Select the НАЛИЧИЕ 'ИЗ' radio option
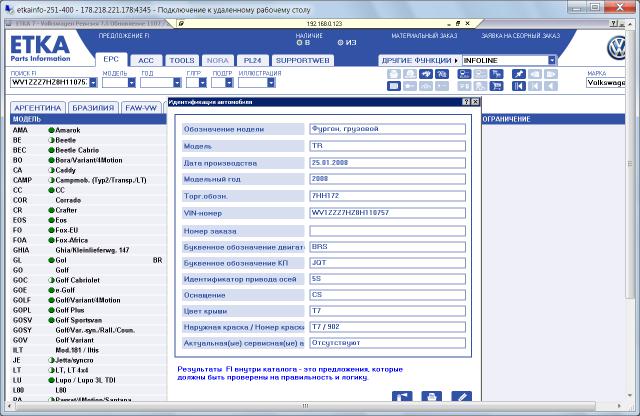 click(340, 42)
